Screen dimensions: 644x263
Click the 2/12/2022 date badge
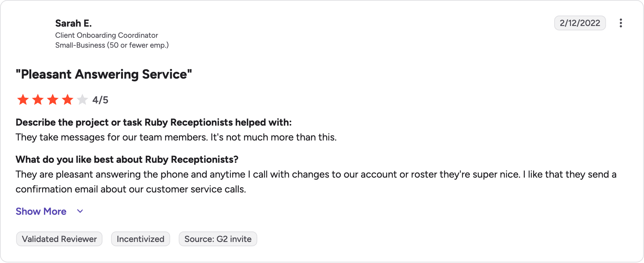[x=580, y=23]
